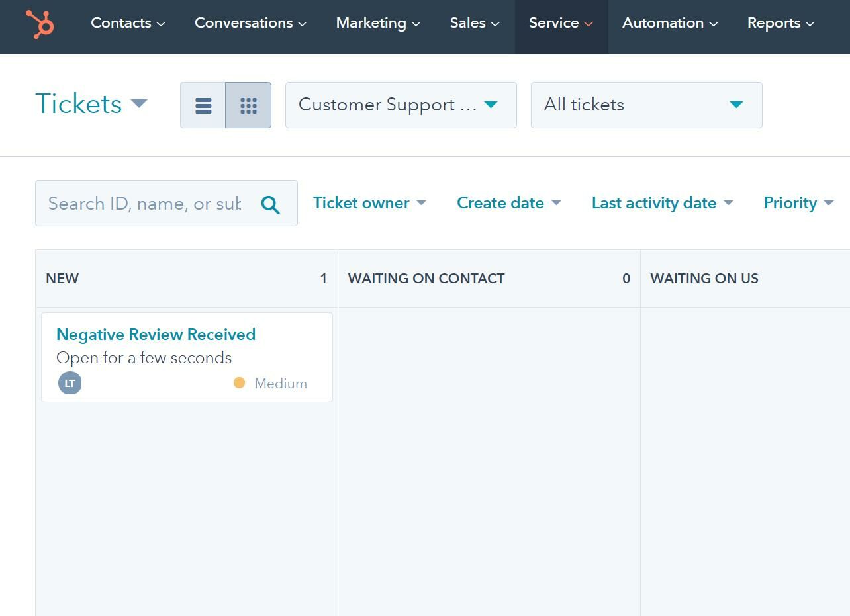
Task: Open the Reports menu
Action: [x=780, y=23]
